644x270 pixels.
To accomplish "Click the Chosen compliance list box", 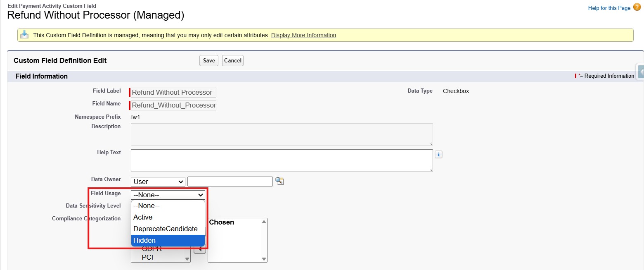I will (237, 240).
